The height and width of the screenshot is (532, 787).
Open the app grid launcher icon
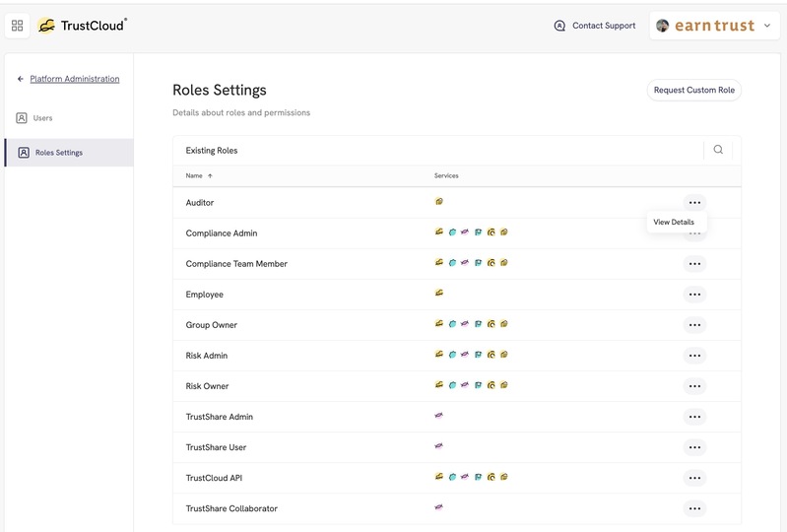coord(17,25)
